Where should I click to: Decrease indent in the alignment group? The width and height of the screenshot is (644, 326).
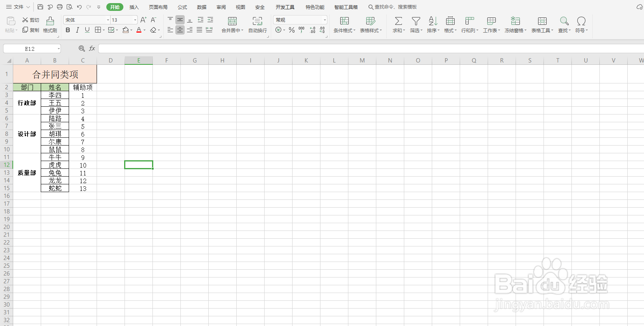(x=201, y=19)
